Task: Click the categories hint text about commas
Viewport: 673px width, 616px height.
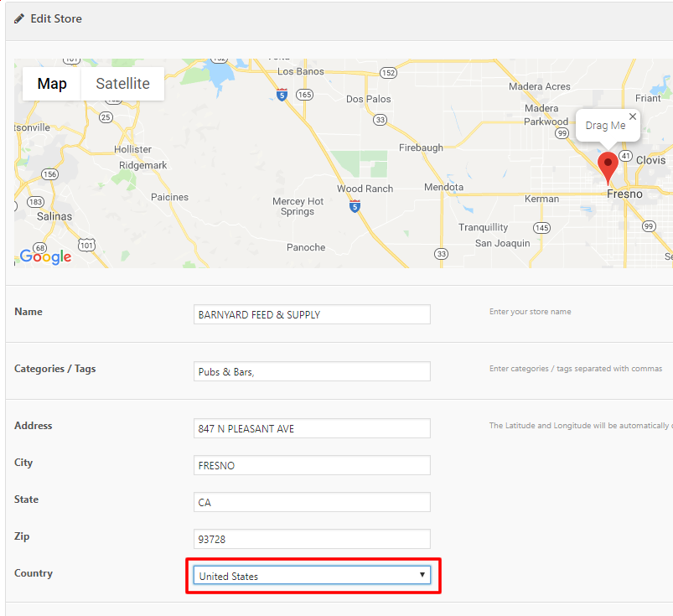Action: pos(576,368)
